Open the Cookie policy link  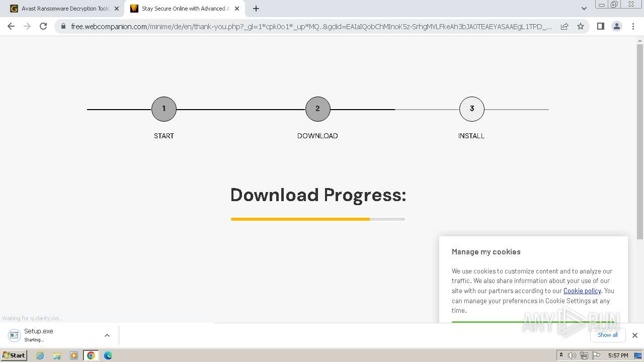coord(582,291)
